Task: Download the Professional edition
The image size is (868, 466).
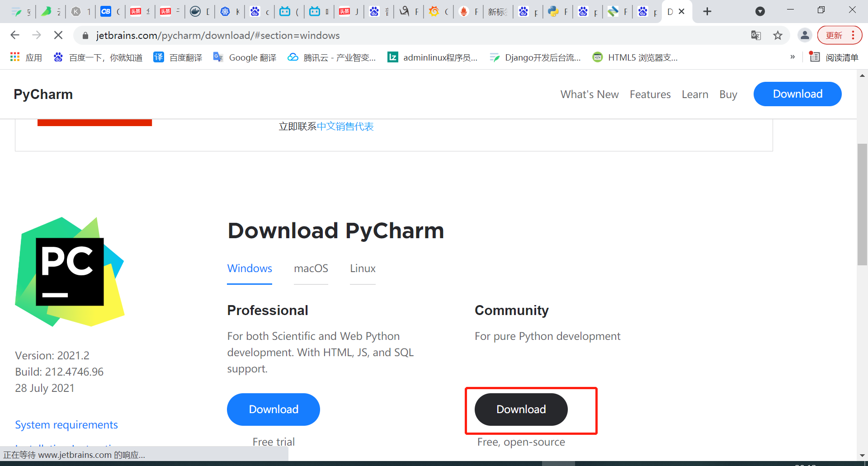Action: 274,410
